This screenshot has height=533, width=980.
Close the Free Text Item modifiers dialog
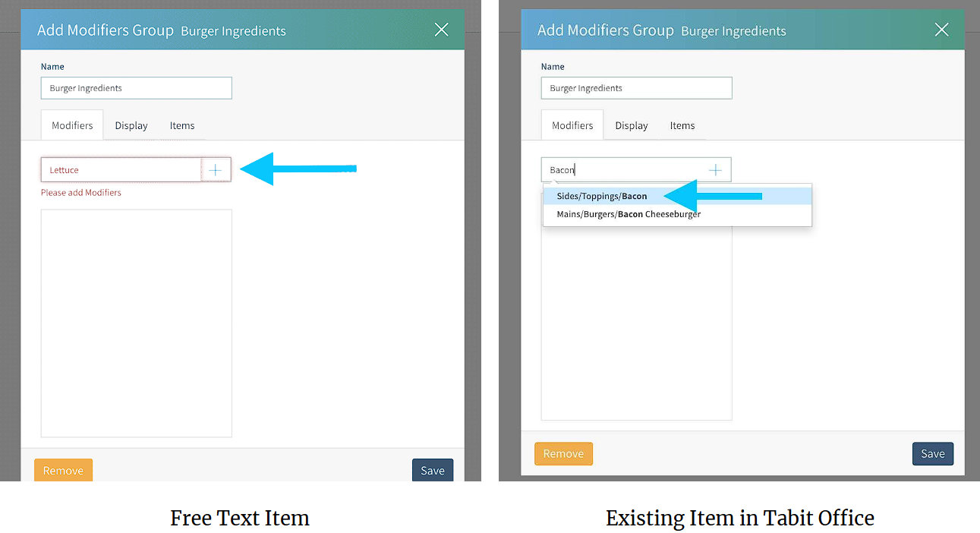441,30
